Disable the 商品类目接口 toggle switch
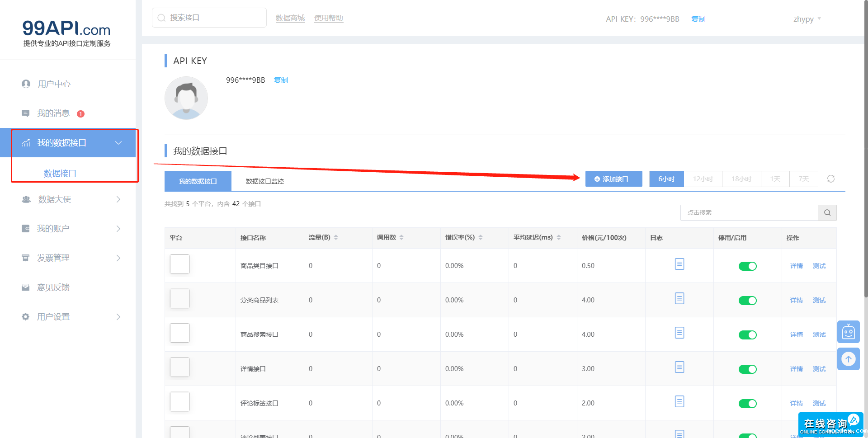 (x=747, y=266)
